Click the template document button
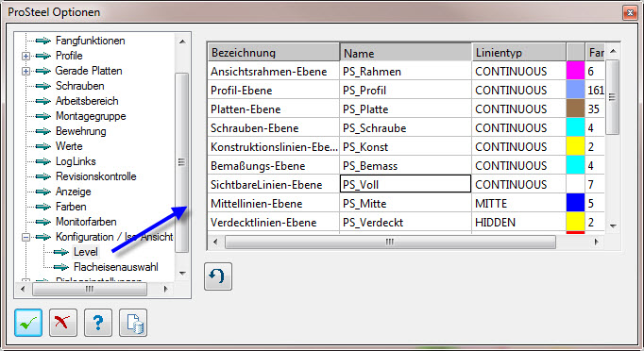The width and height of the screenshot is (644, 351). pos(133,323)
